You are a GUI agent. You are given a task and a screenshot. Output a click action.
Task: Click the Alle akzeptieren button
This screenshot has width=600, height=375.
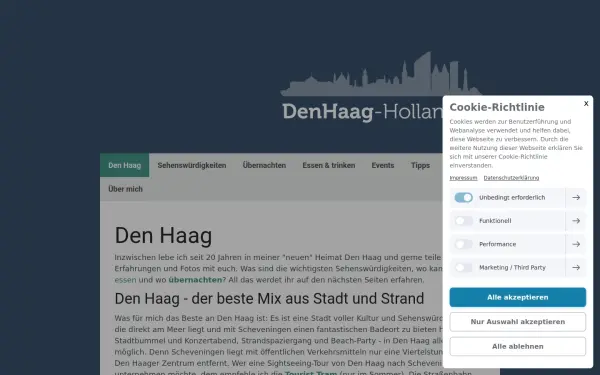tap(517, 297)
